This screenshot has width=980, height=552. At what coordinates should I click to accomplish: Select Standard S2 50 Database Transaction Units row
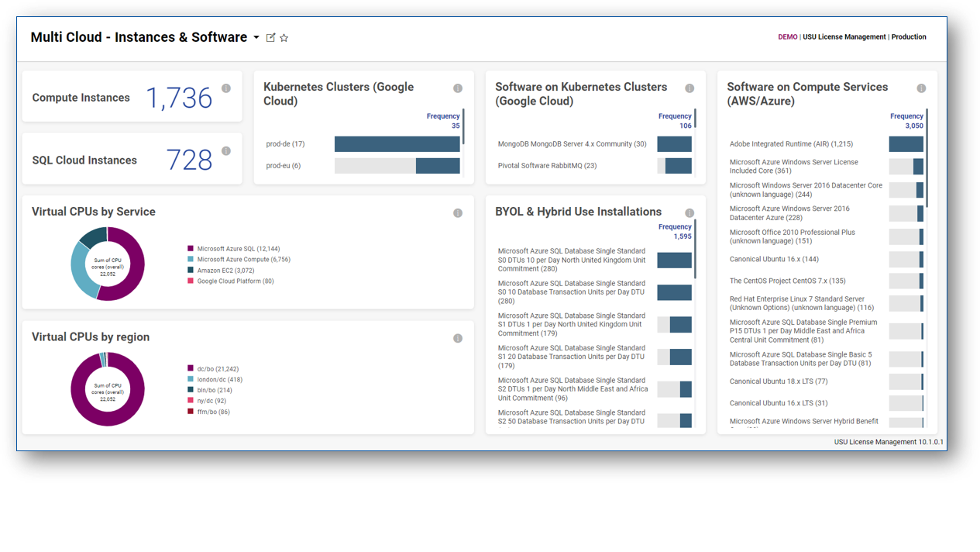pos(594,418)
